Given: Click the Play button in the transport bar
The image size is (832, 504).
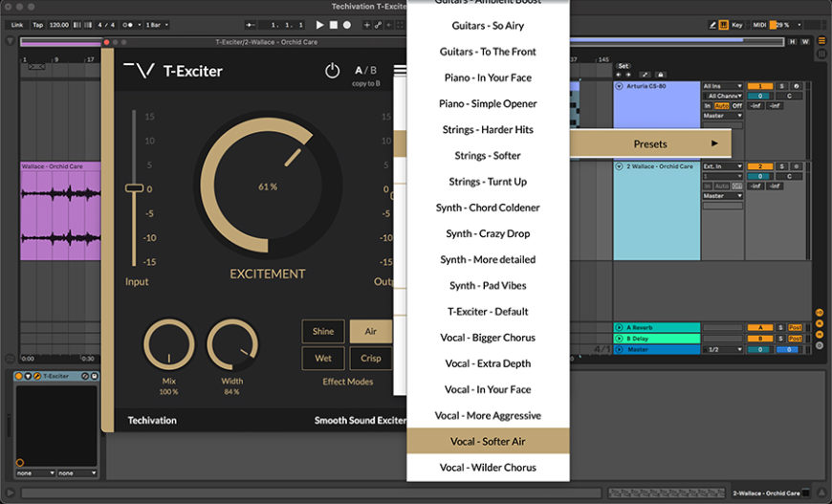Looking at the screenshot, I should coord(319,25).
